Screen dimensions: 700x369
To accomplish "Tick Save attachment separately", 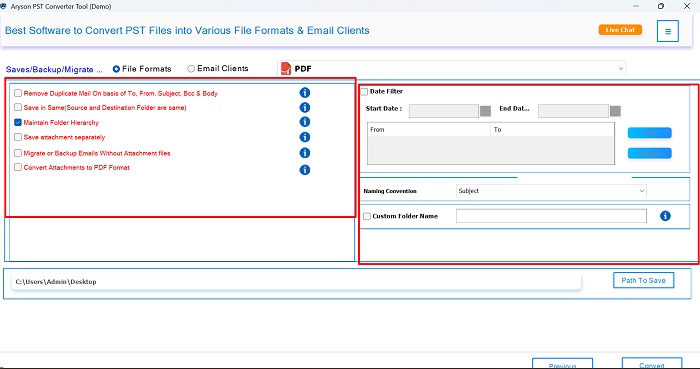I will point(18,137).
